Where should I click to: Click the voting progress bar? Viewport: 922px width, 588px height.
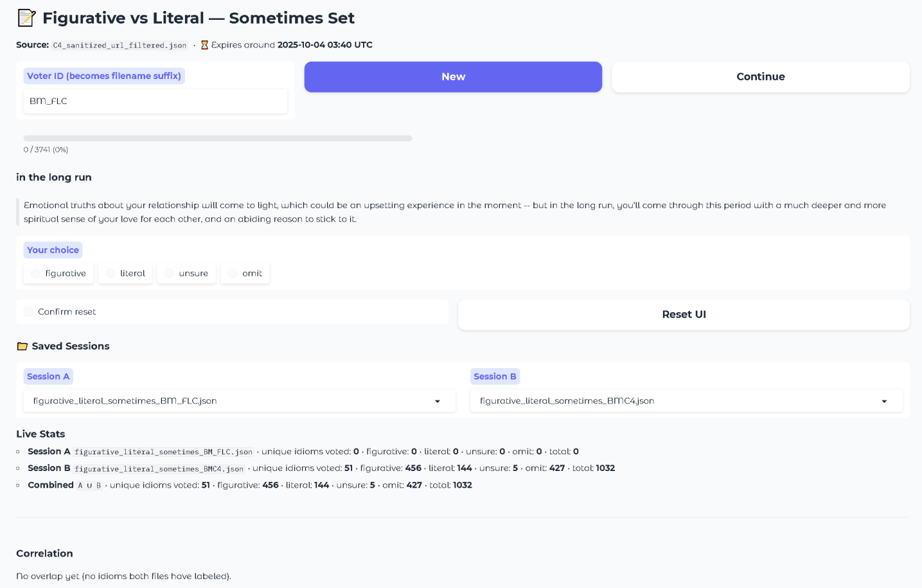click(217, 138)
